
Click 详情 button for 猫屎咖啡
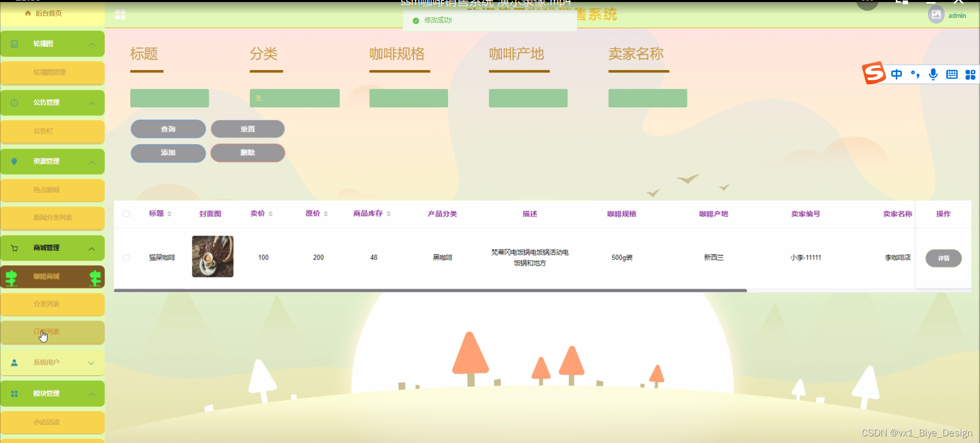tap(943, 258)
